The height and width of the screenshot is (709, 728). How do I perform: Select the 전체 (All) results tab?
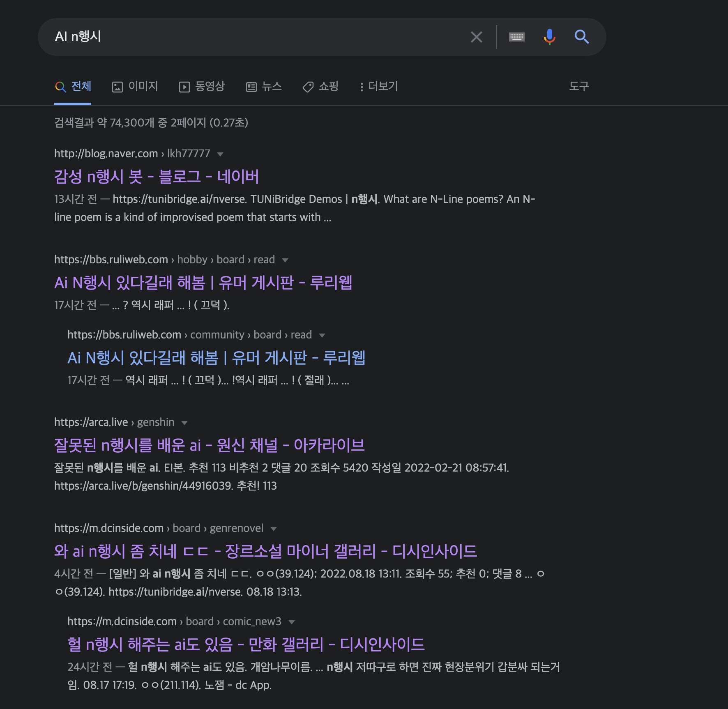click(73, 86)
